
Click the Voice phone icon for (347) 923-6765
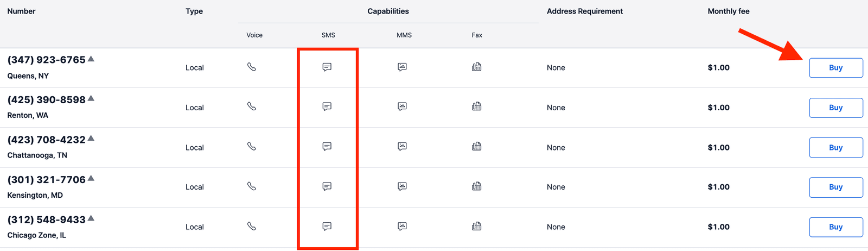(x=252, y=67)
